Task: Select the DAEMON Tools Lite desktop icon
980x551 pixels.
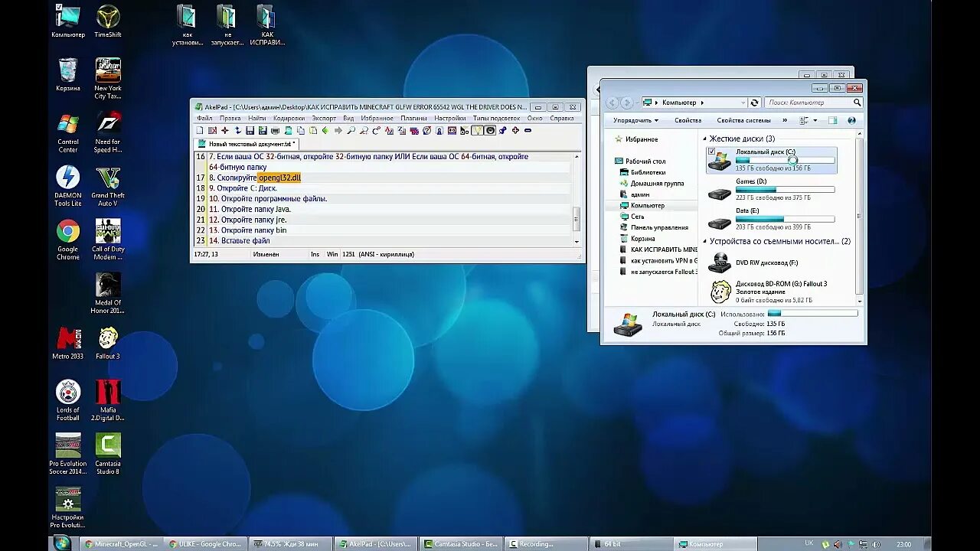Action: point(67,186)
